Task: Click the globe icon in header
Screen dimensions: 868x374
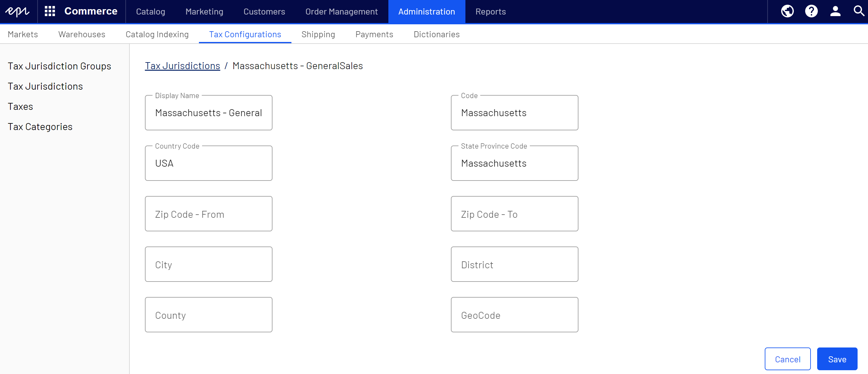Action: 787,11
